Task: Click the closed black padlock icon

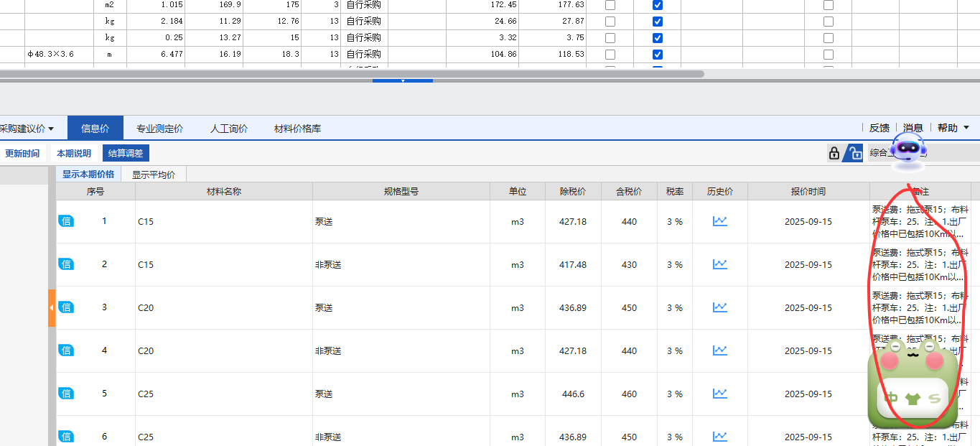Action: point(834,153)
